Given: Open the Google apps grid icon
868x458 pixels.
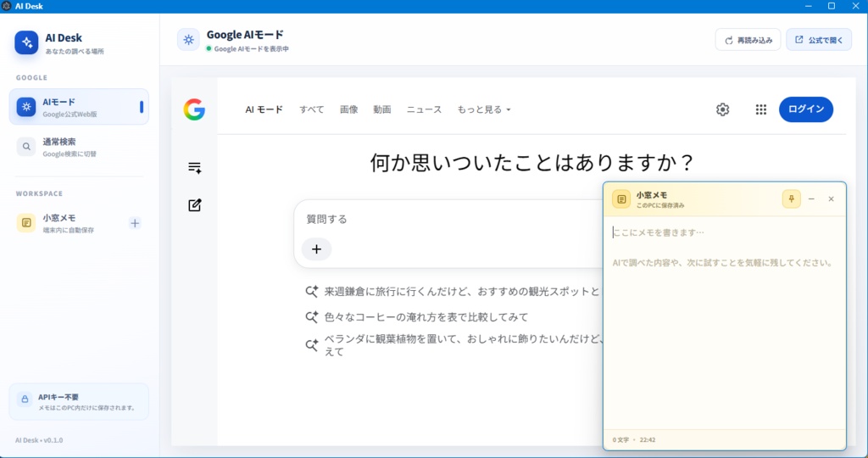Looking at the screenshot, I should point(761,109).
